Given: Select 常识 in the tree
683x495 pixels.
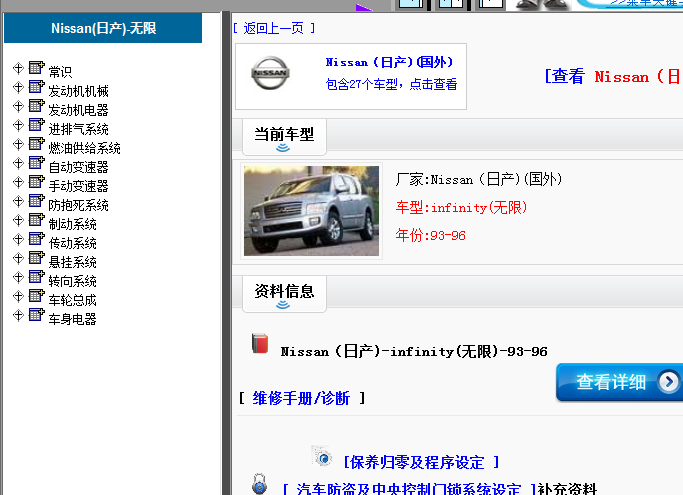Looking at the screenshot, I should pyautogui.click(x=60, y=71).
